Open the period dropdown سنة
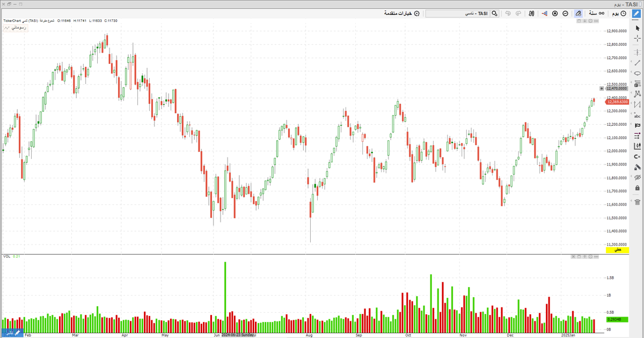Image resolution: width=644 pixels, height=338 pixels. (597, 13)
